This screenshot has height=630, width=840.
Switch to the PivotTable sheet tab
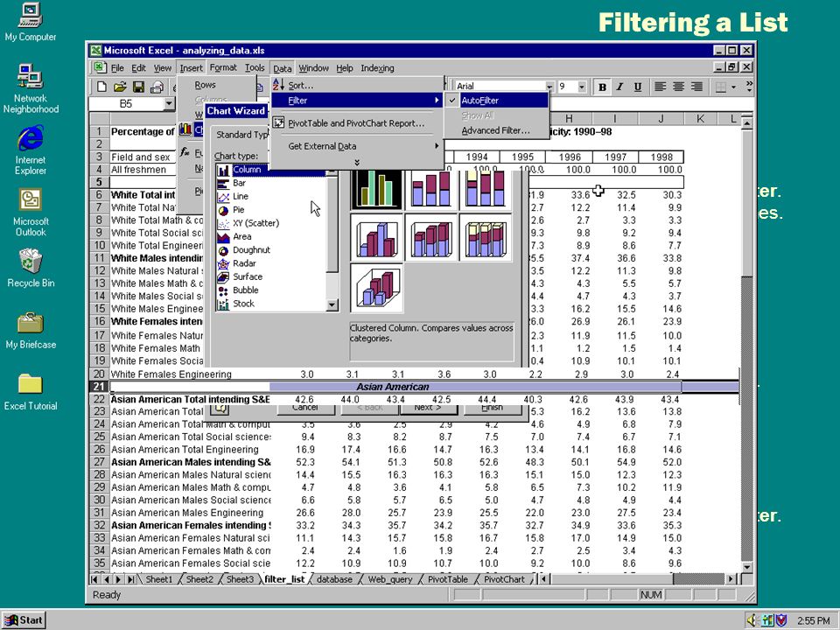(x=447, y=579)
